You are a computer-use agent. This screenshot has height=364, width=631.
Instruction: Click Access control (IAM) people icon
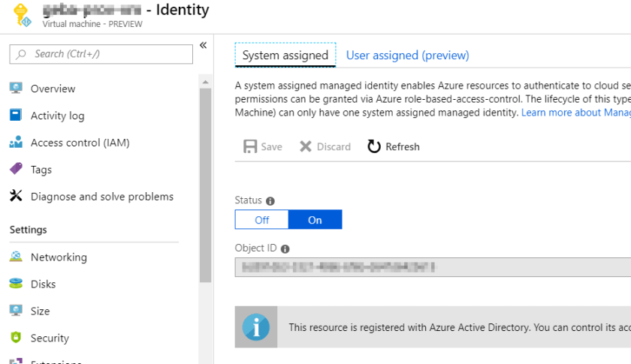(x=16, y=143)
